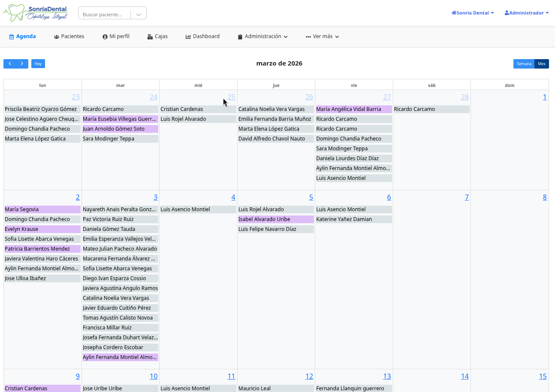
Task: Click the user icon beside Administrador
Action: (507, 13)
